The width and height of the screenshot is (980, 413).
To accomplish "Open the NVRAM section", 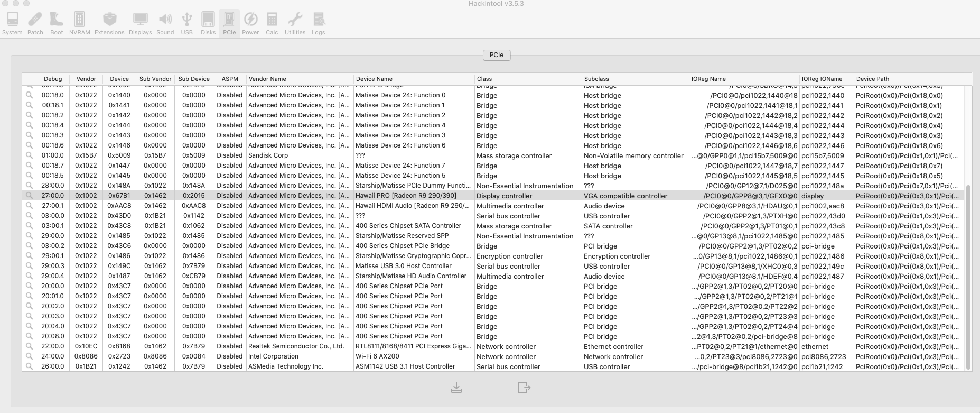I will [x=79, y=24].
